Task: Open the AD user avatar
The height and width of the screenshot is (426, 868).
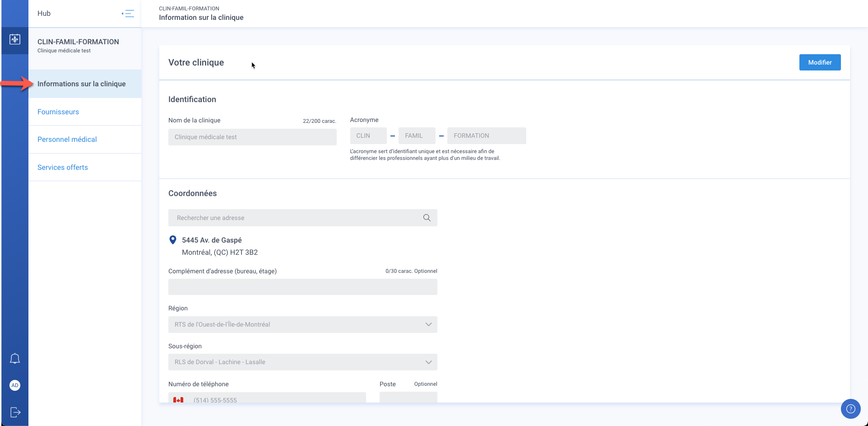Action: click(x=15, y=385)
